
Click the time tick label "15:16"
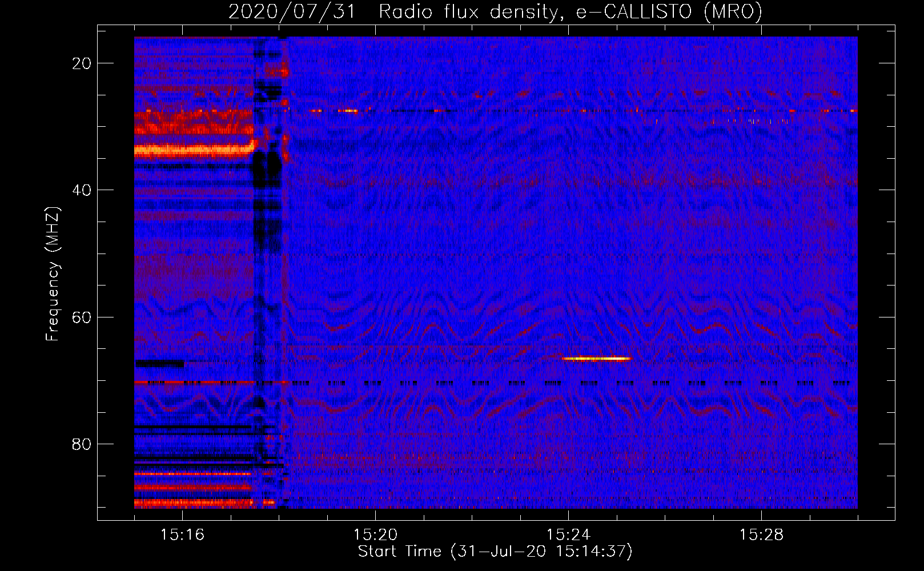[x=182, y=535]
